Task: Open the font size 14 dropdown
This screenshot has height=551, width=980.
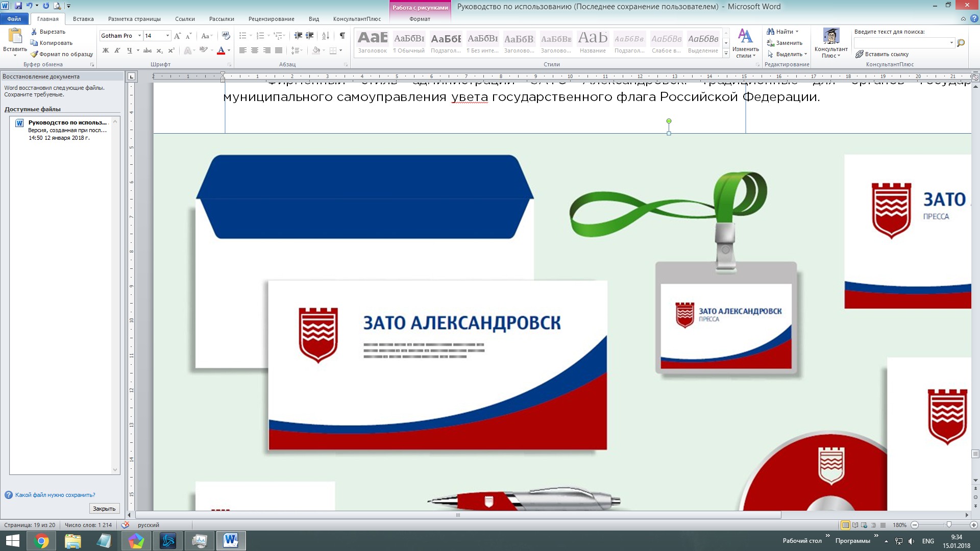Action: (x=167, y=36)
